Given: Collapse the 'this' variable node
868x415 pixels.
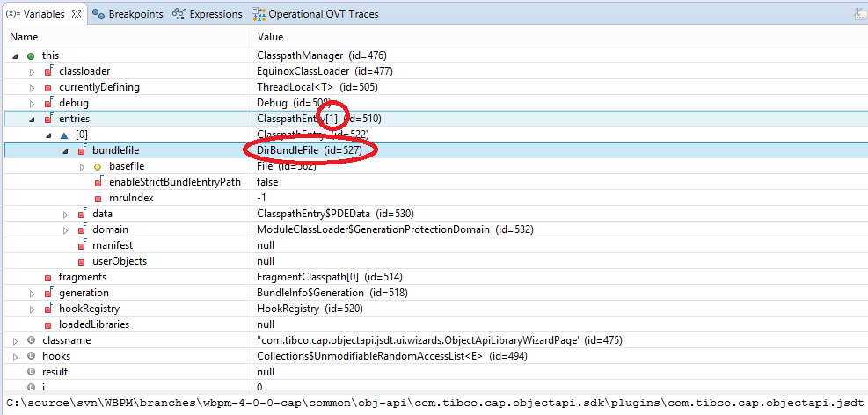Looking at the screenshot, I should tap(16, 55).
